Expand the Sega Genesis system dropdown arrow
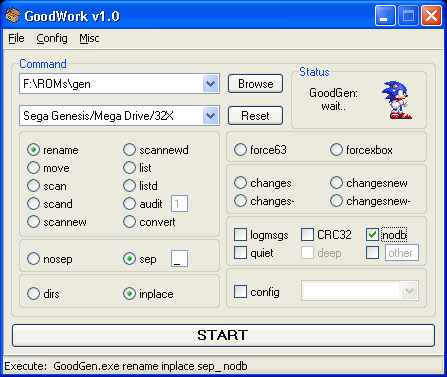447x377 pixels. (210, 116)
